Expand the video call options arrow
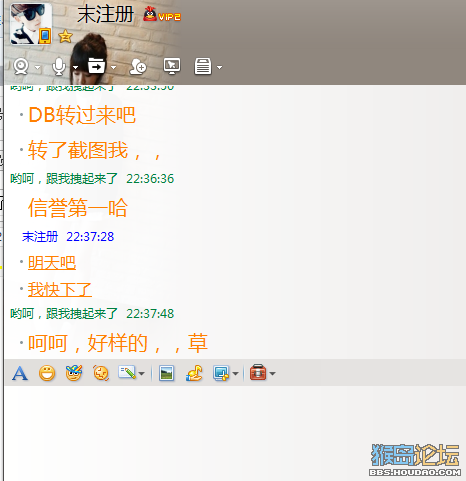 37,67
